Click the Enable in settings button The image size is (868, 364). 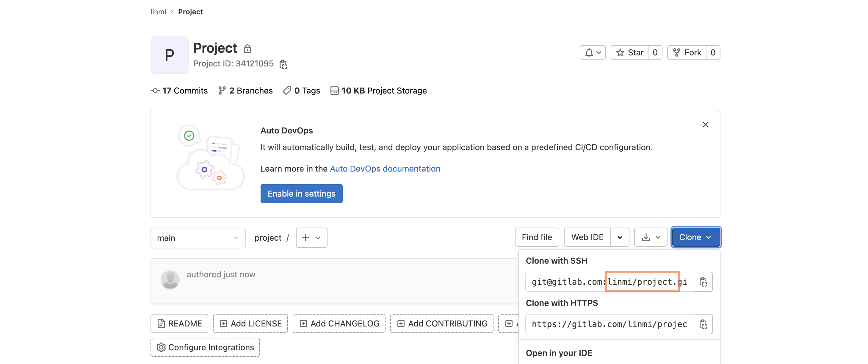301,194
